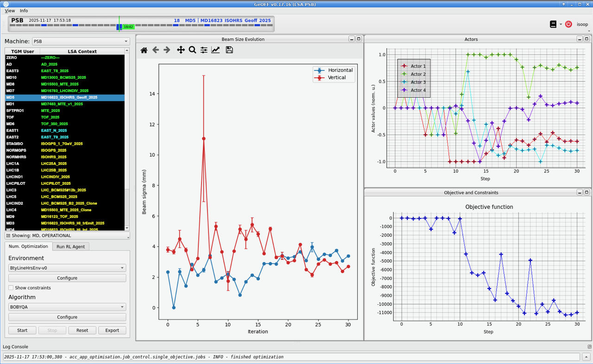Open the black logbook icon
Screen dimensions: 593x364
pos(553,24)
